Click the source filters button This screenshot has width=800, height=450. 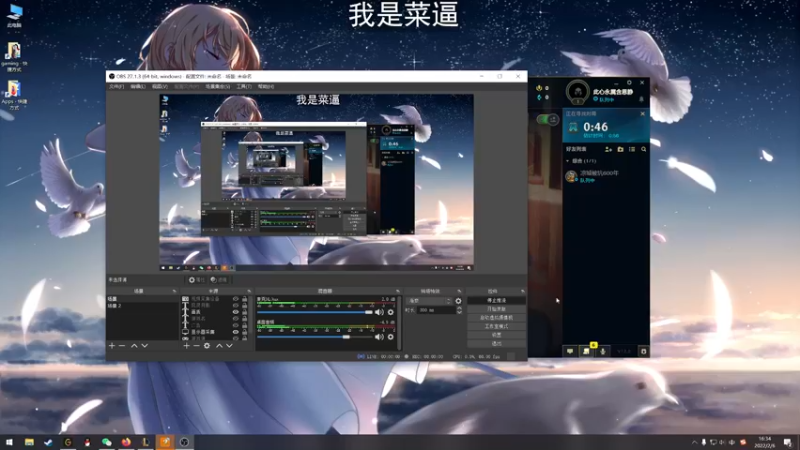coord(219,280)
